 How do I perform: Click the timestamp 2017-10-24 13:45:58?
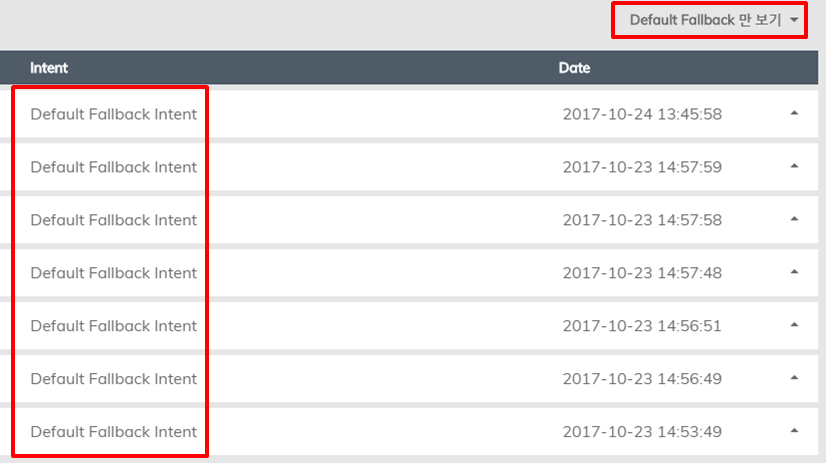(642, 114)
